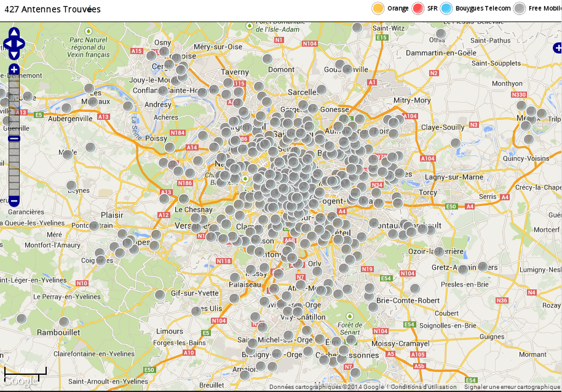This screenshot has height=392, width=562.
Task: Click the Google logo
Action: [20, 382]
